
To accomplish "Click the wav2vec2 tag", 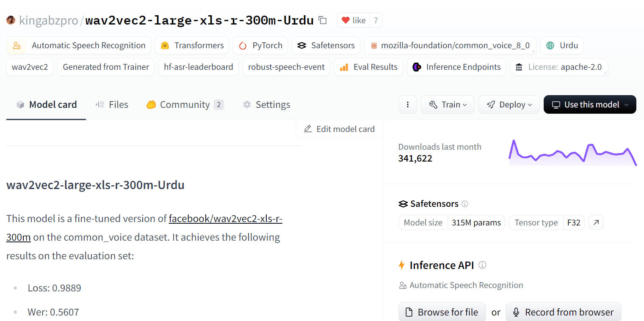I will (30, 67).
